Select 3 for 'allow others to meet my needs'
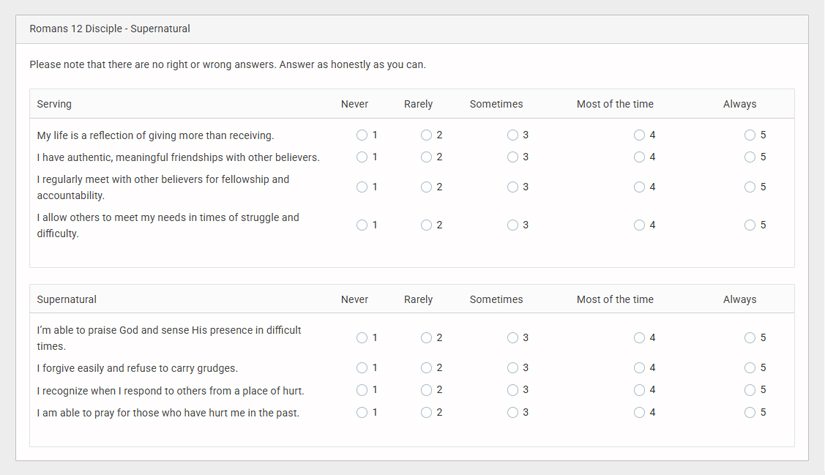This screenshot has height=475, width=825. coord(513,225)
